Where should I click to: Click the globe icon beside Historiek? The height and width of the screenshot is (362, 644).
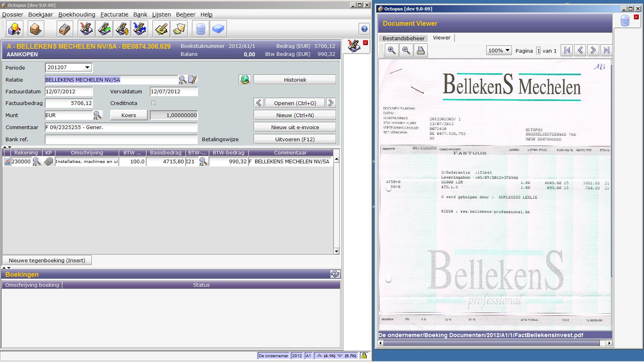tap(245, 80)
